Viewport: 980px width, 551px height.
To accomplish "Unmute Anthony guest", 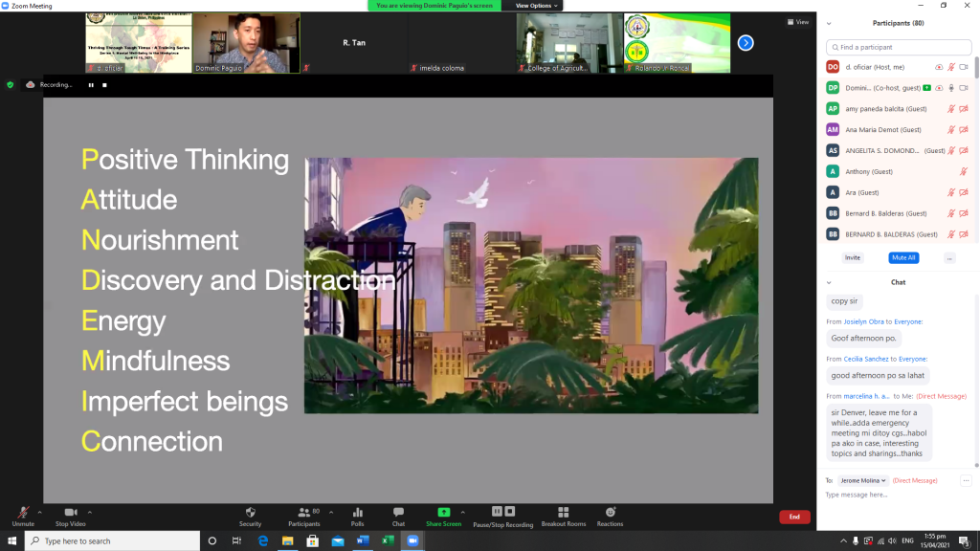I will 964,172.
